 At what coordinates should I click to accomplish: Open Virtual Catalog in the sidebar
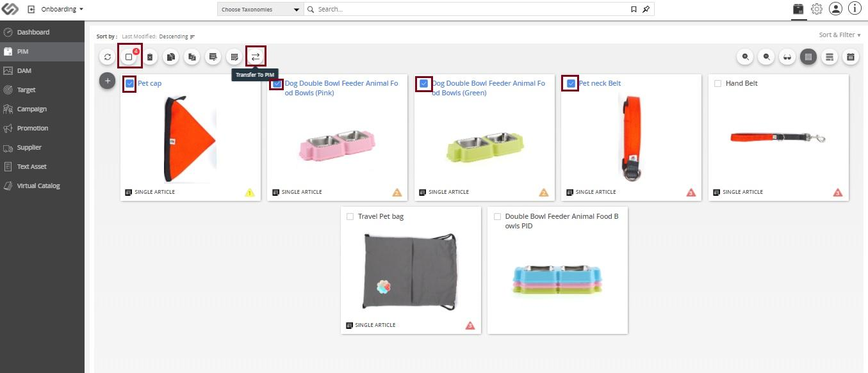(x=42, y=186)
